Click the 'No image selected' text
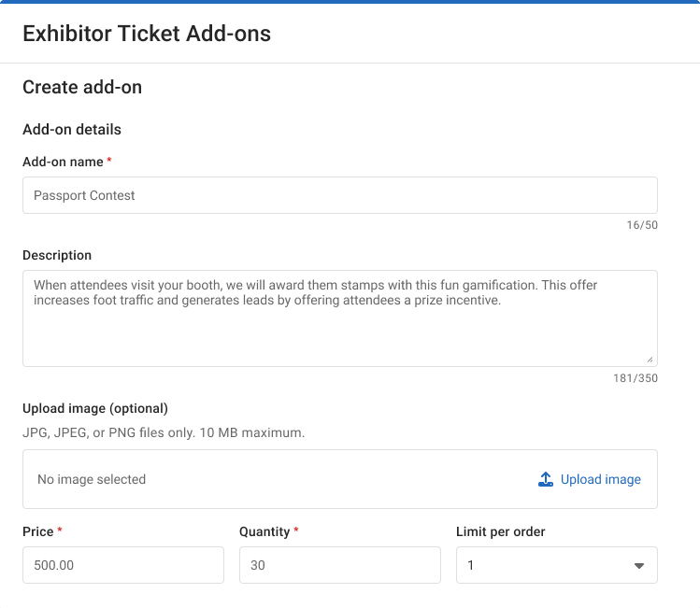Screen dimensions: 700x608 (x=92, y=479)
